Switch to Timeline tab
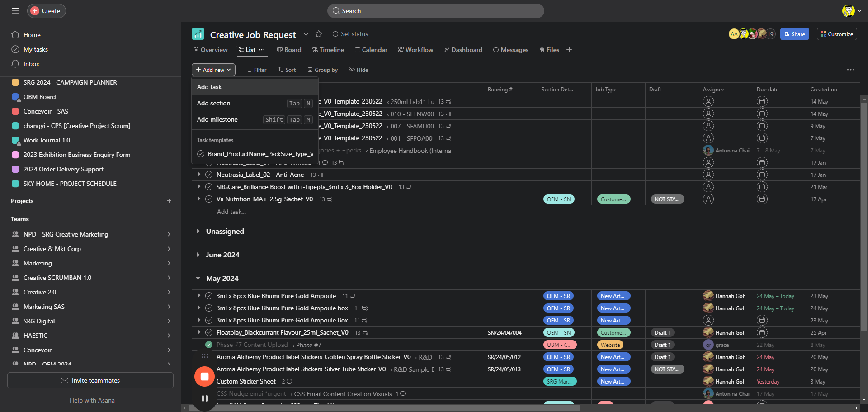The image size is (868, 412). [x=328, y=50]
